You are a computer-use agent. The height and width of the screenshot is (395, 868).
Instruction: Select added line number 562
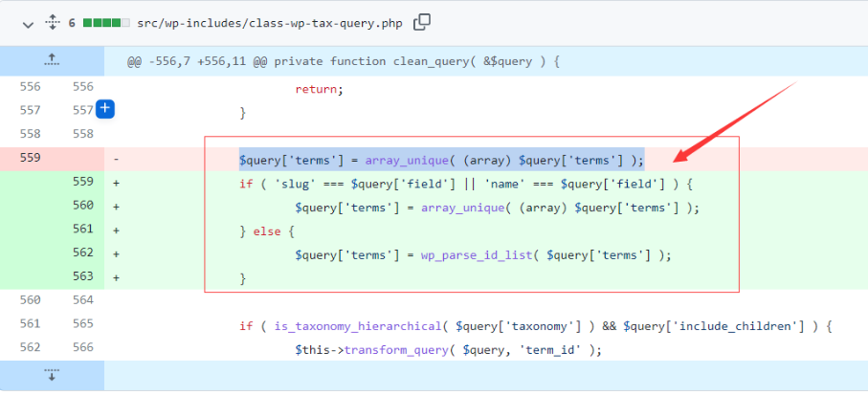point(83,252)
